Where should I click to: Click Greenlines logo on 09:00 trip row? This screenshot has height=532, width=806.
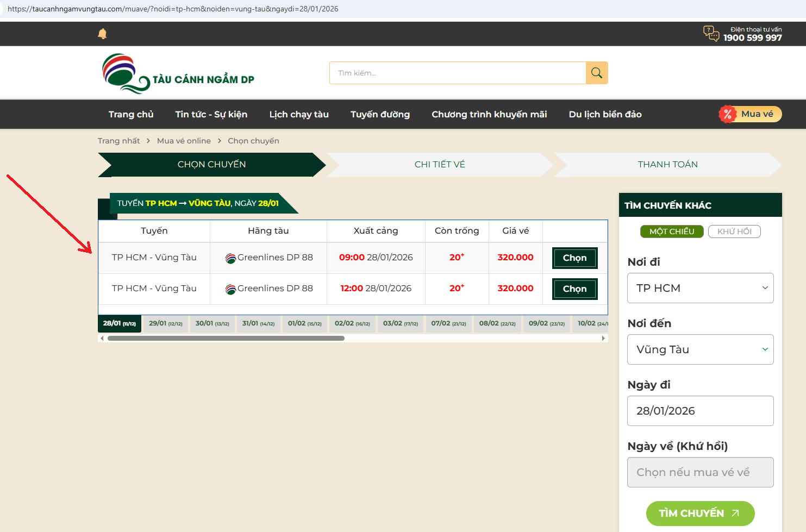pyautogui.click(x=230, y=258)
